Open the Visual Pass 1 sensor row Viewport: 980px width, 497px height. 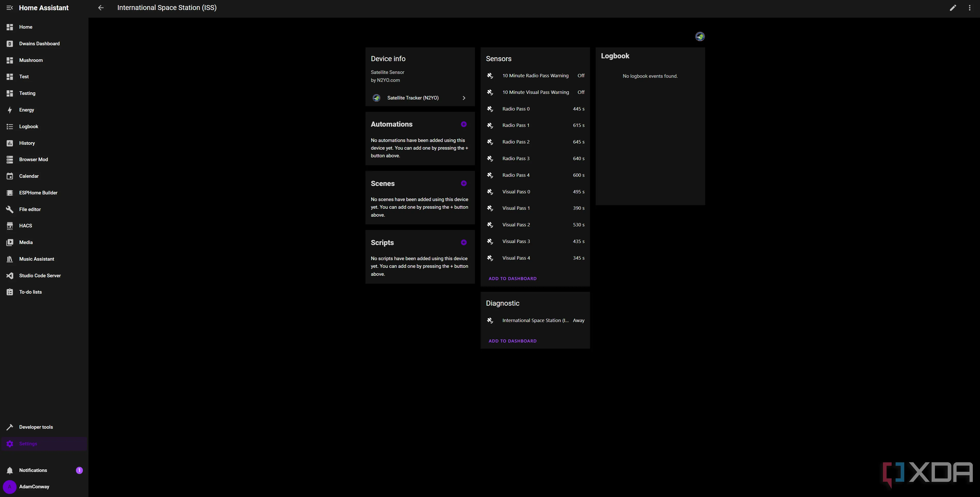click(535, 208)
